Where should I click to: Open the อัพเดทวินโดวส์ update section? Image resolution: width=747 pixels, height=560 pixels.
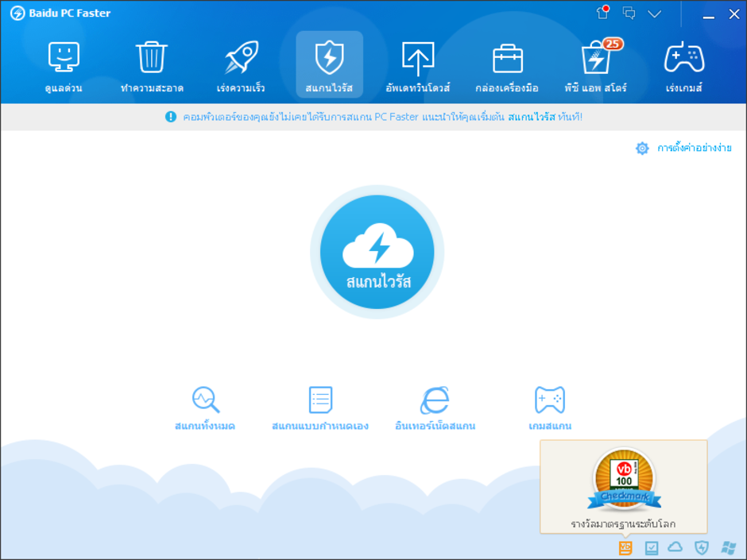(418, 66)
